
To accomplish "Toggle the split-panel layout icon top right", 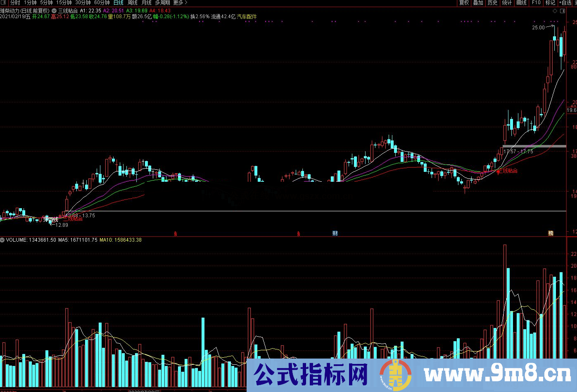I will [563, 11].
